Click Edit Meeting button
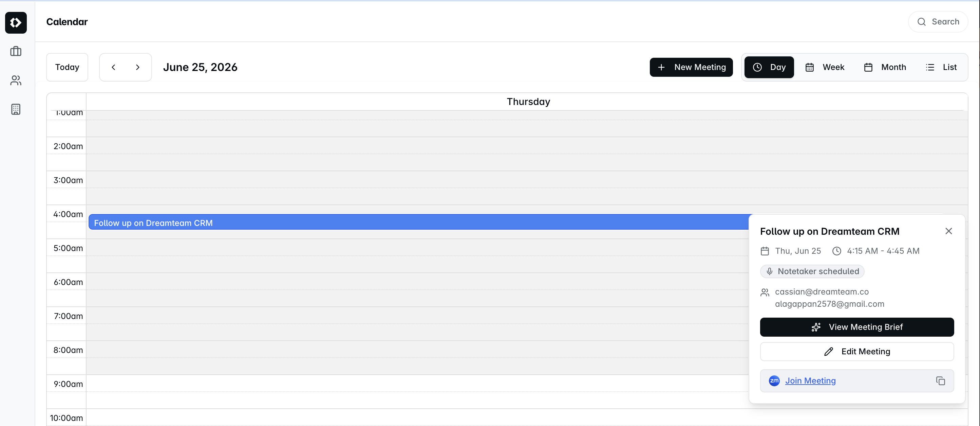 857,351
